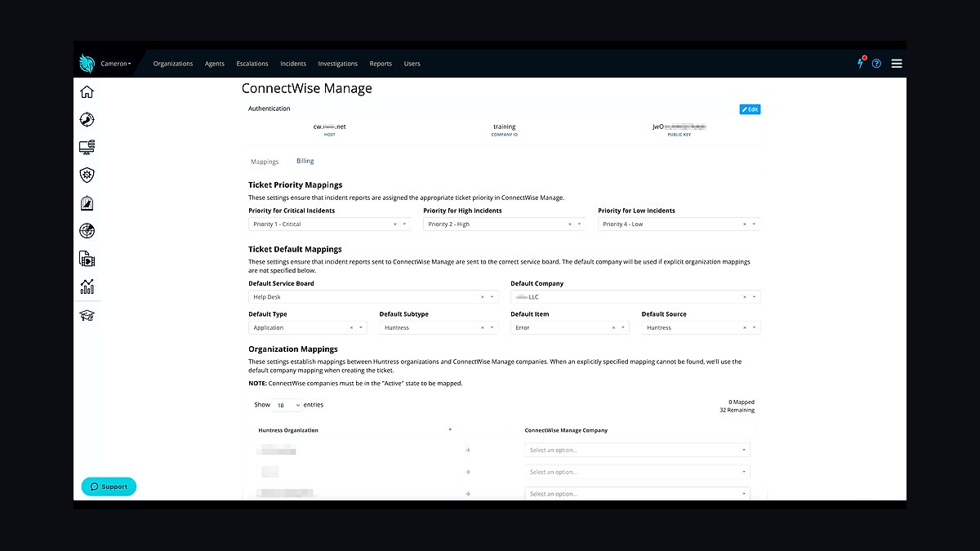The height and width of the screenshot is (551, 980).
Task: Click the Huntress Organization column header
Action: click(288, 430)
